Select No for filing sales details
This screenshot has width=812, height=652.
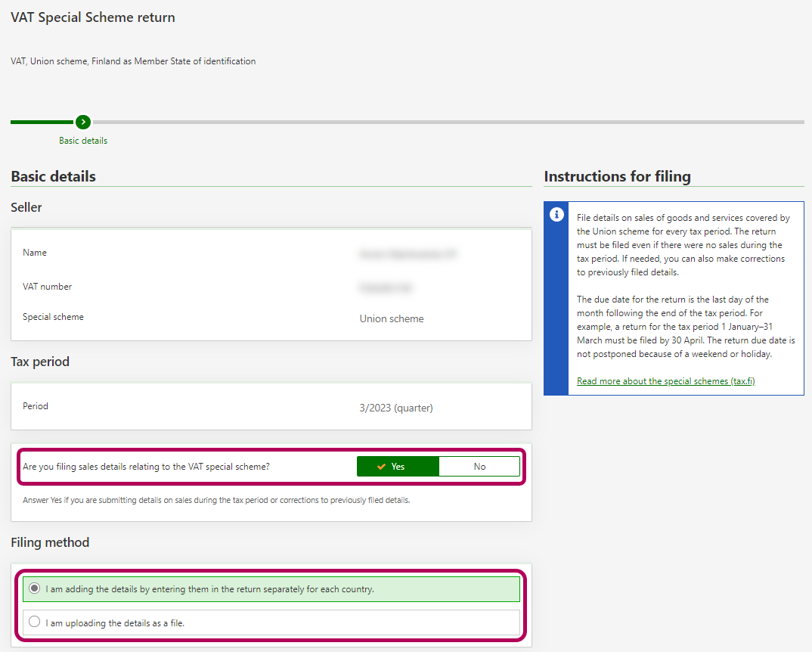(x=479, y=467)
